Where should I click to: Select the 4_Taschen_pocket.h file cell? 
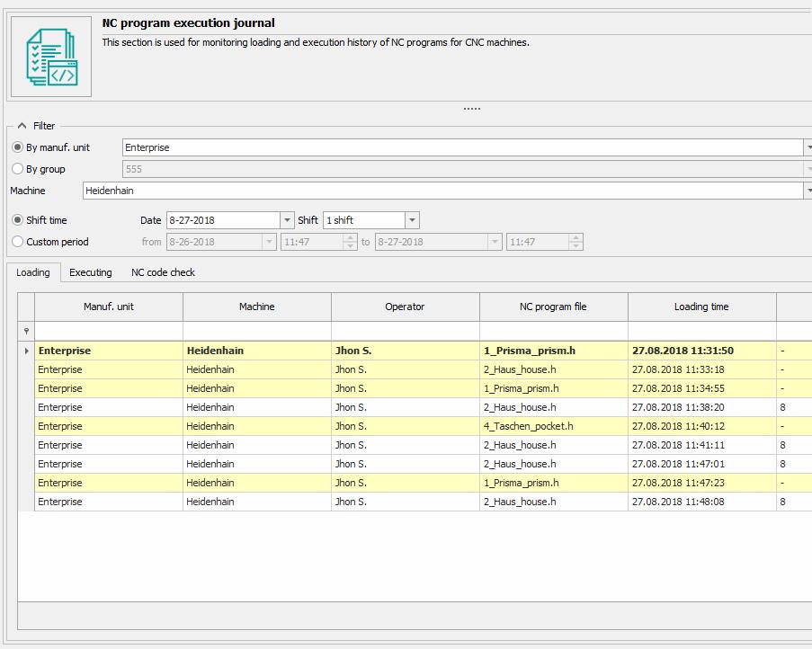click(x=554, y=426)
